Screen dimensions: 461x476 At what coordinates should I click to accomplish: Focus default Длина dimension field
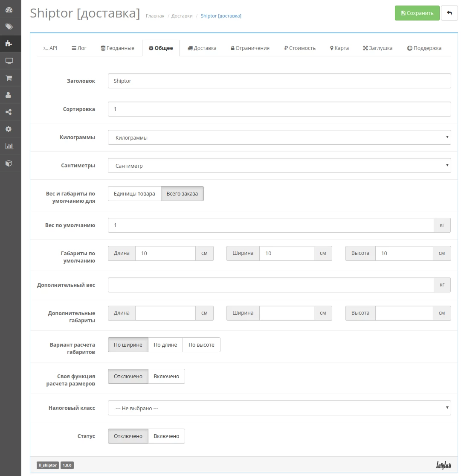pos(165,254)
